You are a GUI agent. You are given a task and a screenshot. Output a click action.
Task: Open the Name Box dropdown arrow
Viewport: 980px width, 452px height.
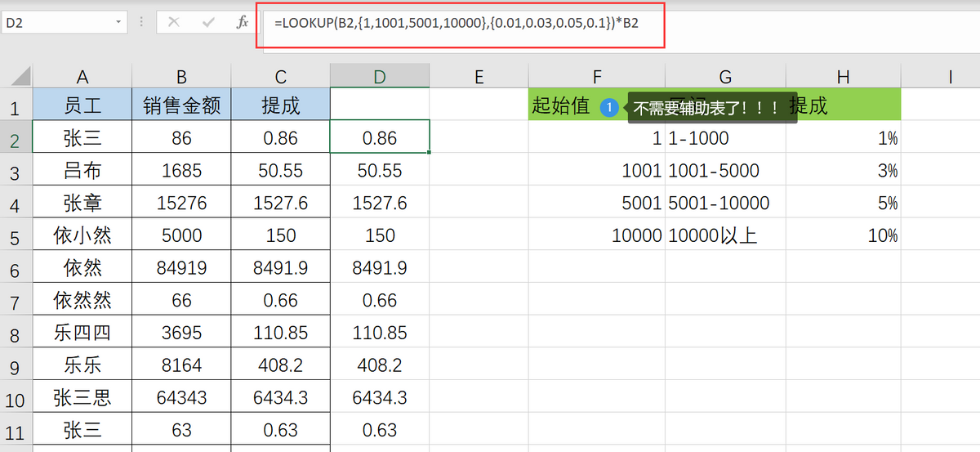[119, 23]
